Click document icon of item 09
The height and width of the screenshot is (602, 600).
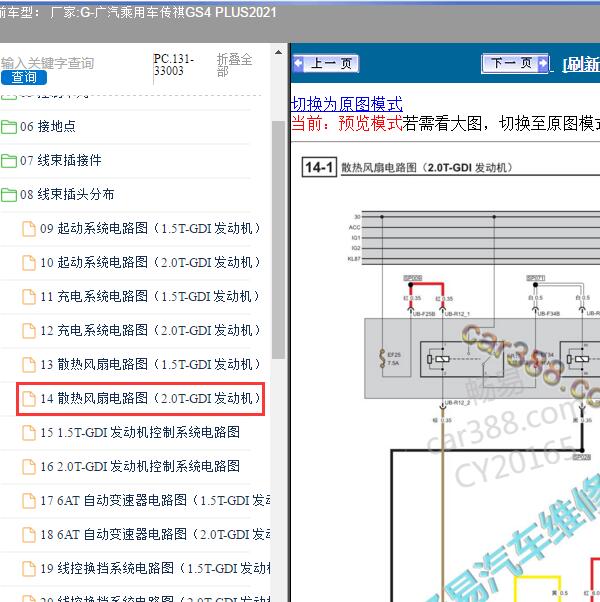pos(29,229)
